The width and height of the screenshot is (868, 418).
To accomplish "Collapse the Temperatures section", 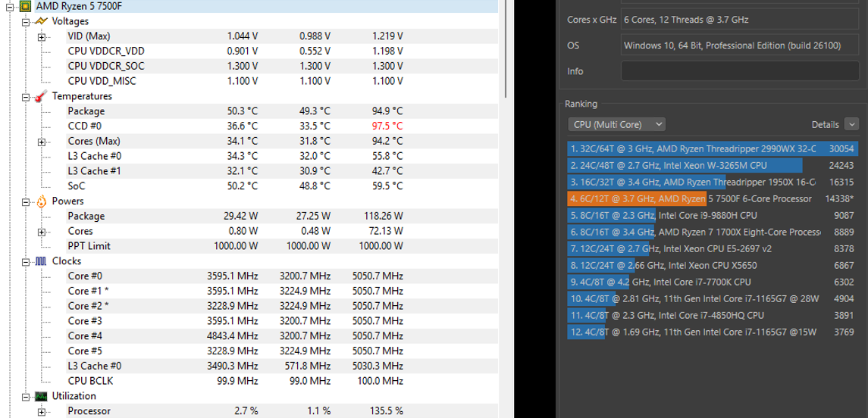I will tap(26, 97).
